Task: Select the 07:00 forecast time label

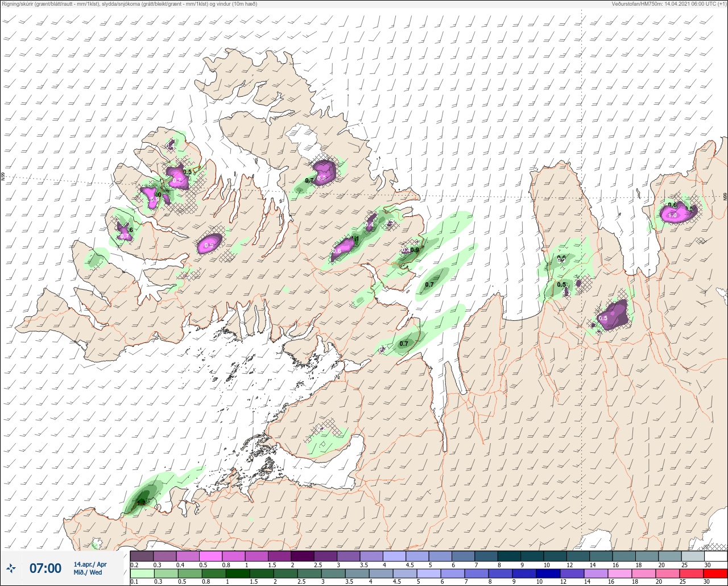Action: [45, 568]
